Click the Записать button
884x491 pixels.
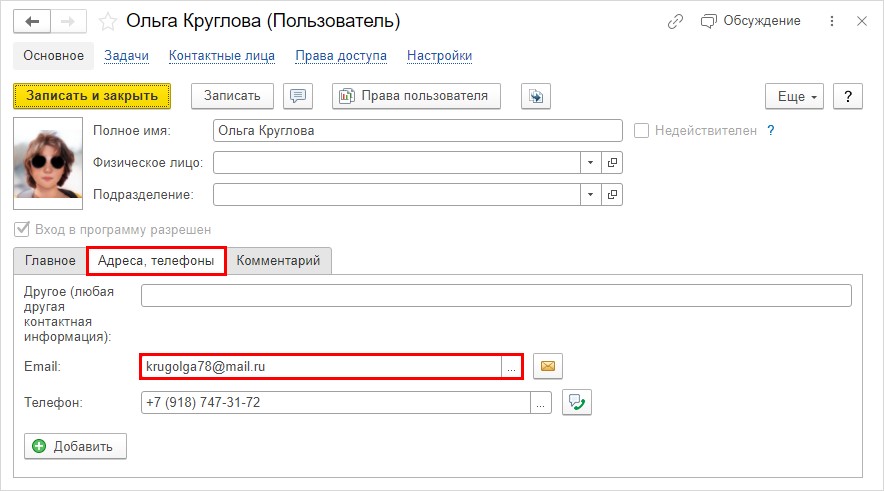[232, 96]
